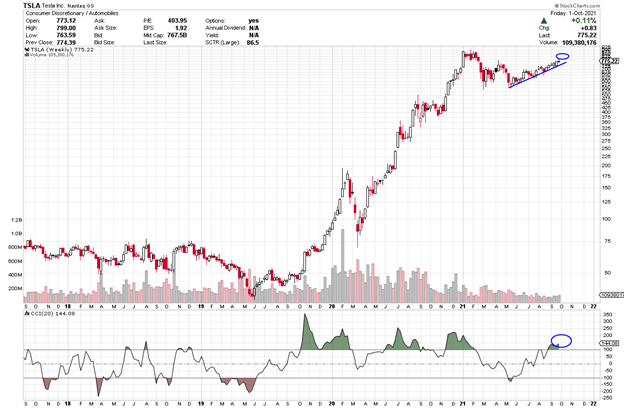Click the 225 price axis label
Viewport: 624px width, 408px height.
point(606,156)
